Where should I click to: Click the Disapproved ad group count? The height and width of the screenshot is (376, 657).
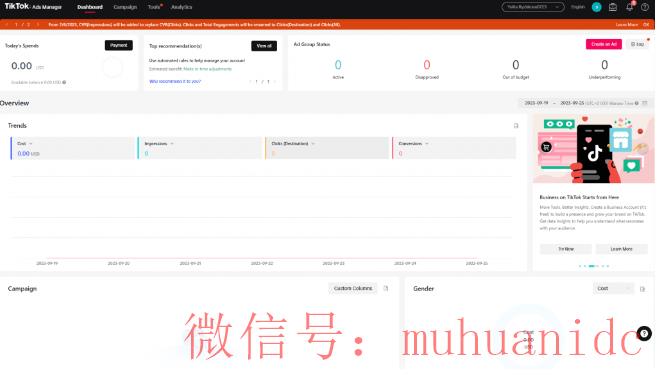pyautogui.click(x=427, y=65)
